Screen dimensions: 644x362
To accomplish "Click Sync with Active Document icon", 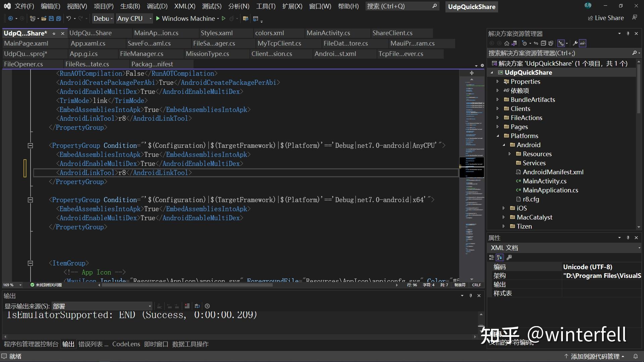I will pos(536,43).
